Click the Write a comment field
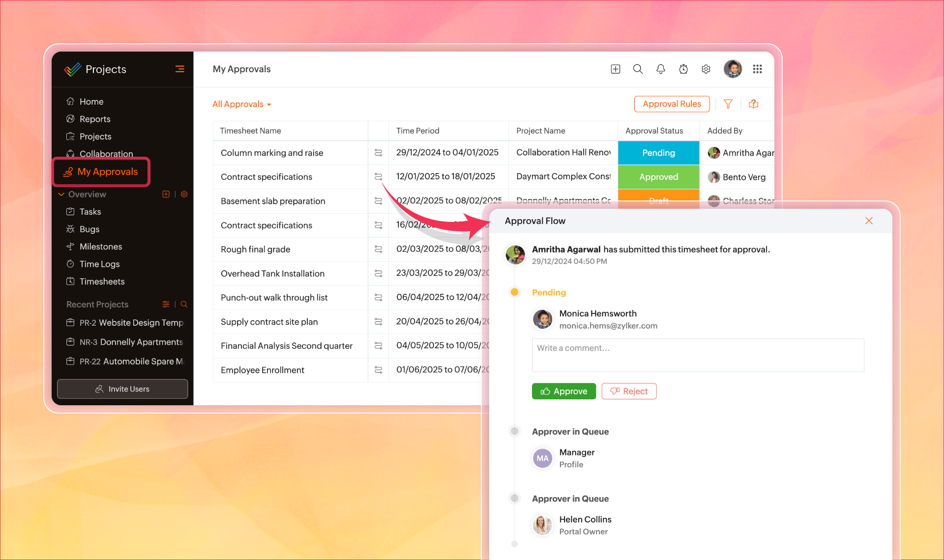 point(697,355)
